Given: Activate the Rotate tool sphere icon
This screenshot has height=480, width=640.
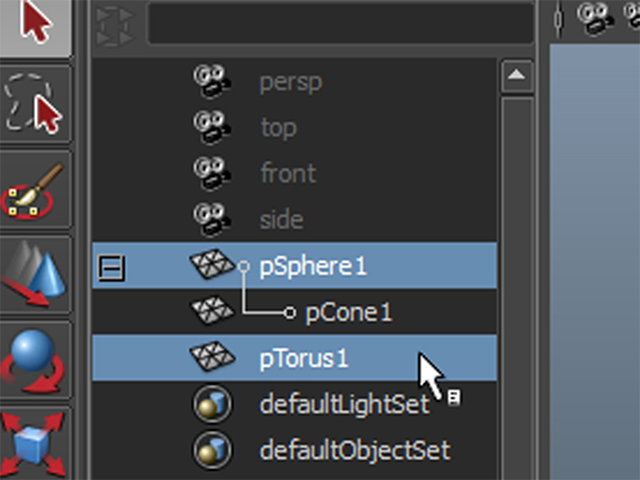Looking at the screenshot, I should 35,358.
